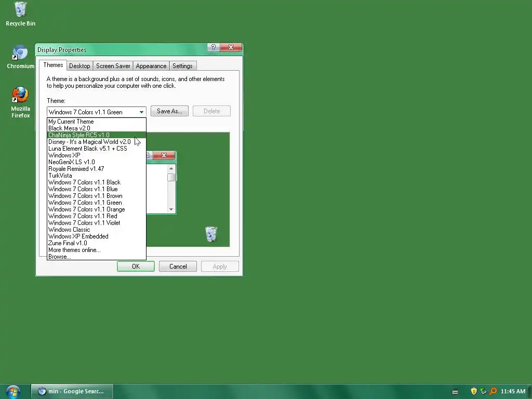This screenshot has width=532, height=399.
Task: Select Windows 7 Colors v1.1 Brown
Action: coord(97,196)
